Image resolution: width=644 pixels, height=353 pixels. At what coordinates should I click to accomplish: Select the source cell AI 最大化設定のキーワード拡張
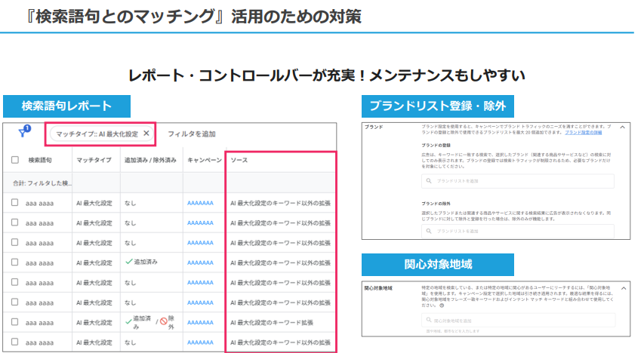(272, 323)
